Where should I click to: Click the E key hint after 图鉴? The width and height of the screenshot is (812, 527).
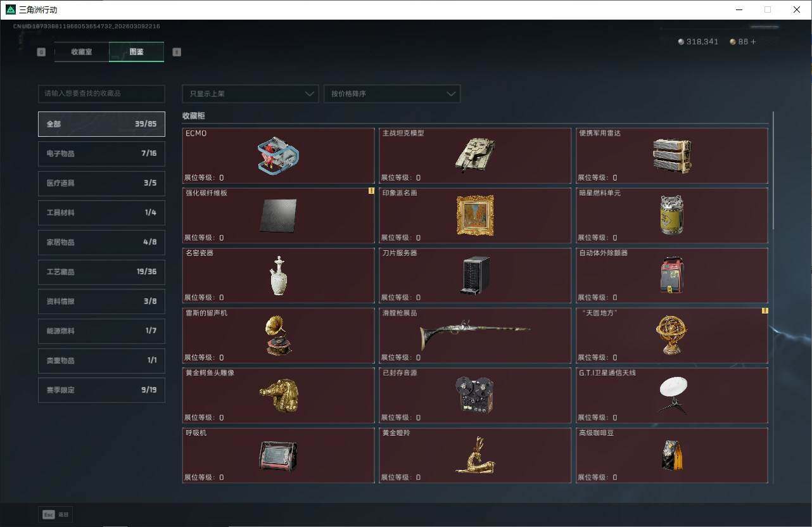pos(177,52)
